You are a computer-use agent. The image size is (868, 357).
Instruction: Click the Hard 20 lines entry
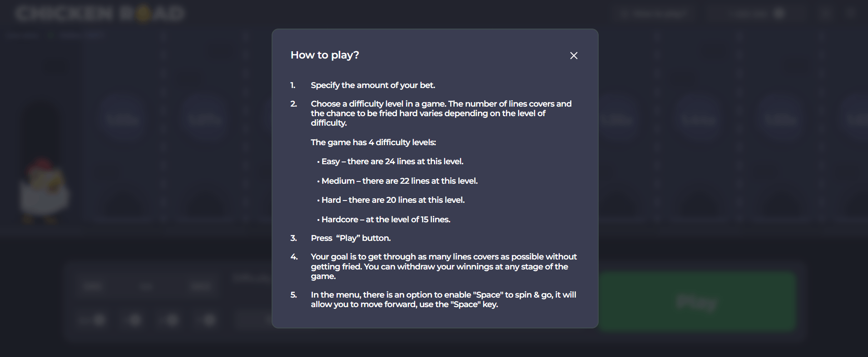coord(393,200)
